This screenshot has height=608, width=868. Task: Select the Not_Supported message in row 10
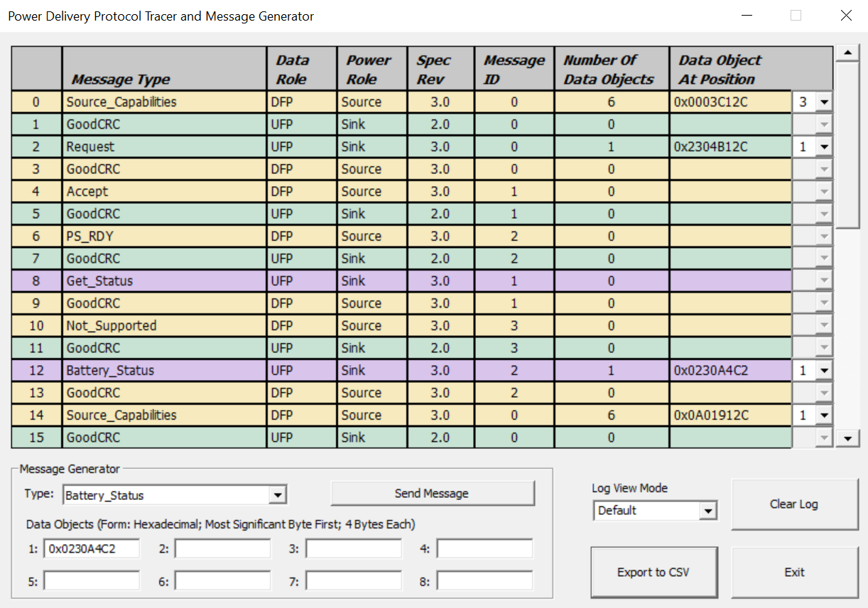pos(165,325)
